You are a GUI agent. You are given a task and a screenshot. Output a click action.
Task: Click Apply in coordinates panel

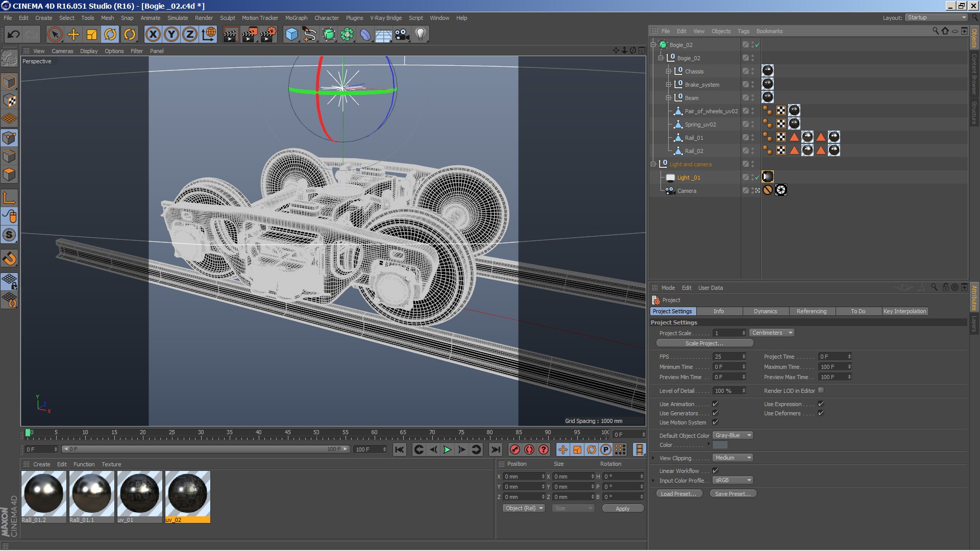(622, 509)
